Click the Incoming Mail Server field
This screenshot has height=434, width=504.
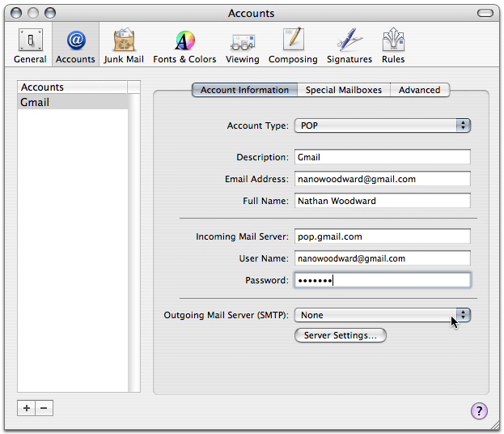(x=383, y=236)
